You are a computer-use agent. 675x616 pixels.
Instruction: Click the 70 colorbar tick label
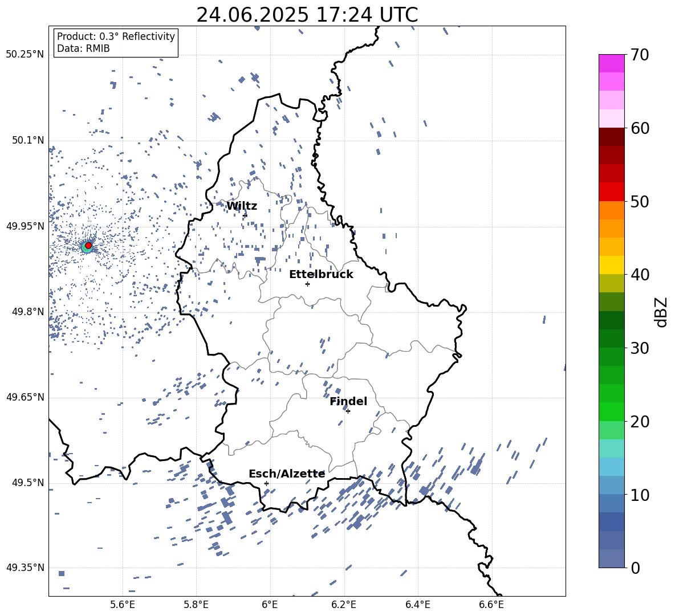click(640, 55)
